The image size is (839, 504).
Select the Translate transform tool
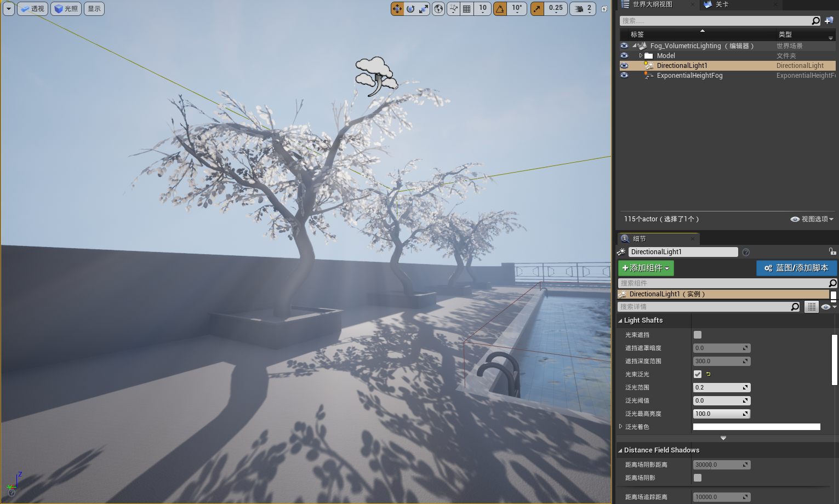pyautogui.click(x=397, y=8)
